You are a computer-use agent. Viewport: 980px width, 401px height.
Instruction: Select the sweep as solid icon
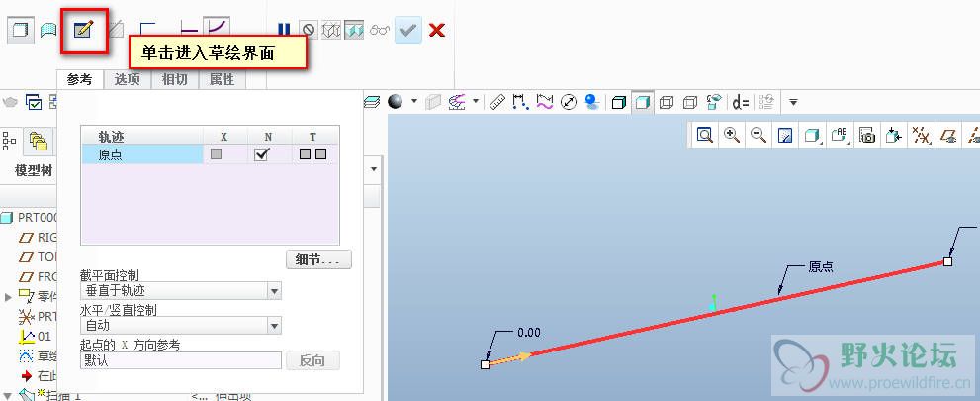coord(20,30)
